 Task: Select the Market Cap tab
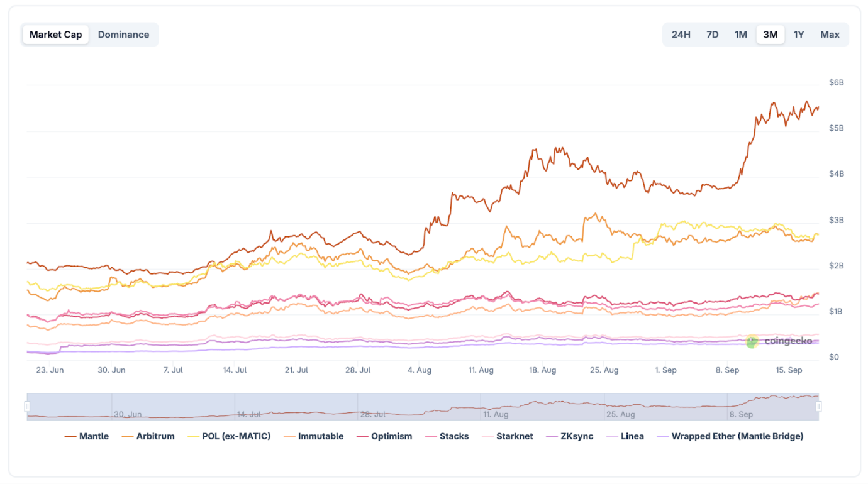(55, 35)
